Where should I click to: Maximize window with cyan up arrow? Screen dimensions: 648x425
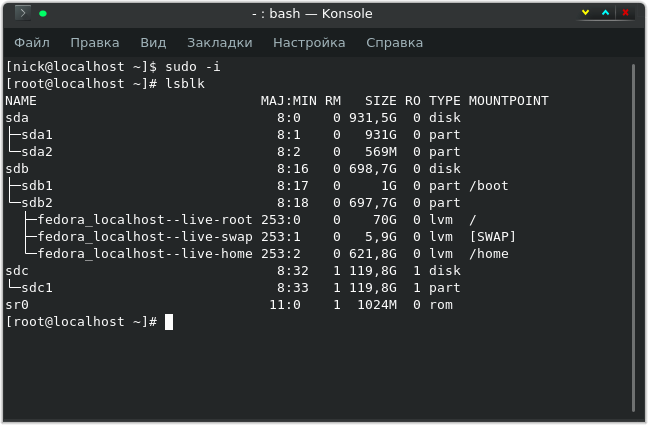pyautogui.click(x=605, y=13)
